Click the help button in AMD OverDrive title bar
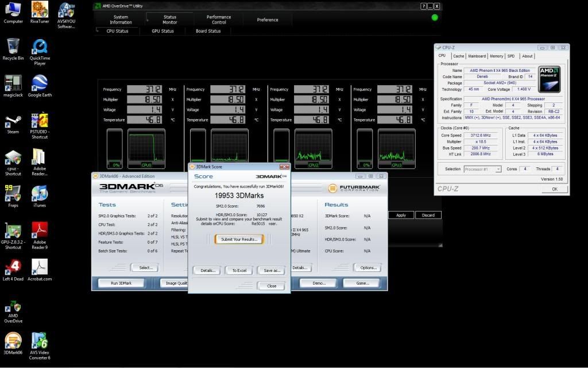 pos(423,6)
